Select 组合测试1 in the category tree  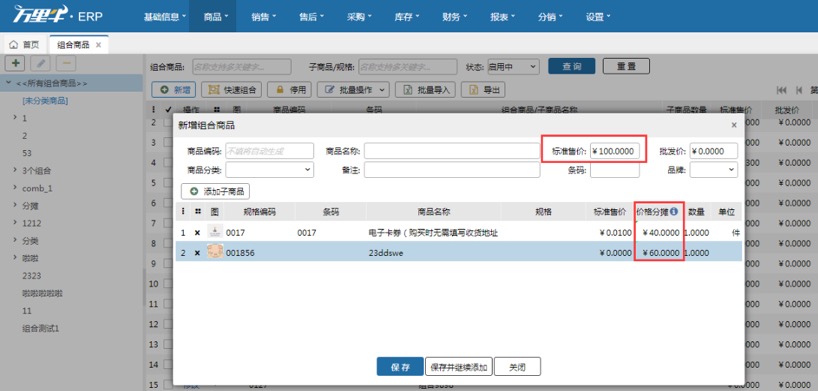(41, 329)
